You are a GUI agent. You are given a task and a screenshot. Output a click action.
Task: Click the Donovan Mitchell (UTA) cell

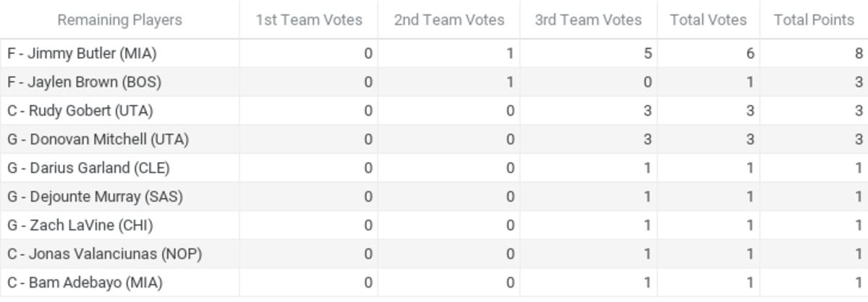(x=98, y=139)
